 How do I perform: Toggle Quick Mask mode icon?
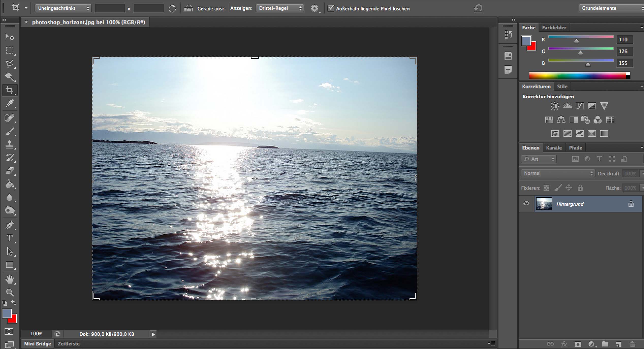coord(9,331)
